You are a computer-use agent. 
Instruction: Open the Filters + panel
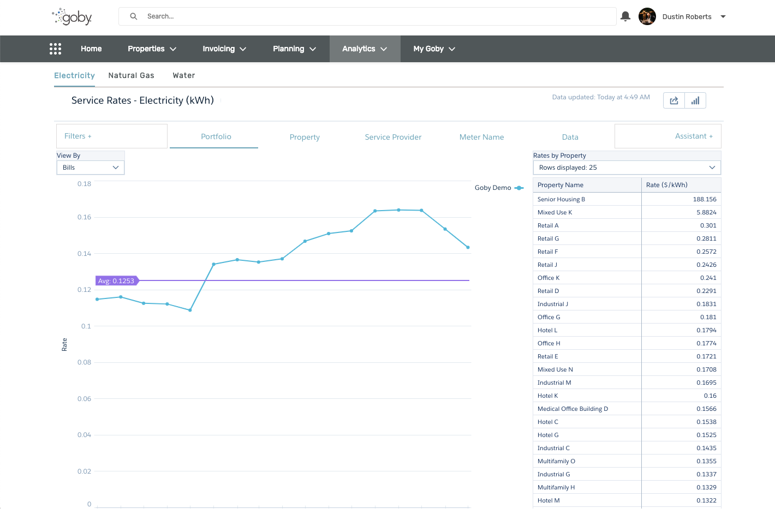click(78, 136)
